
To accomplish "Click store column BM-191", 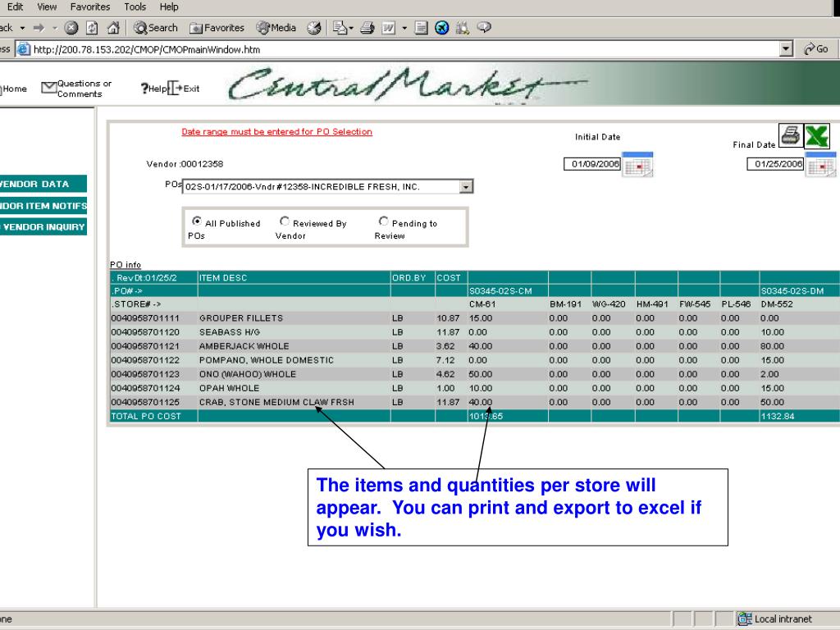I will 565,304.
